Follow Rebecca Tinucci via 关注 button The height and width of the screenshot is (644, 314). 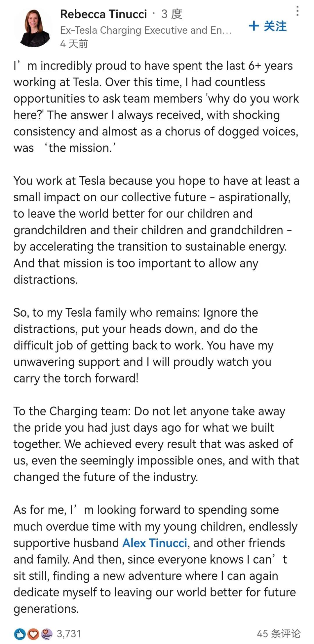[275, 26]
